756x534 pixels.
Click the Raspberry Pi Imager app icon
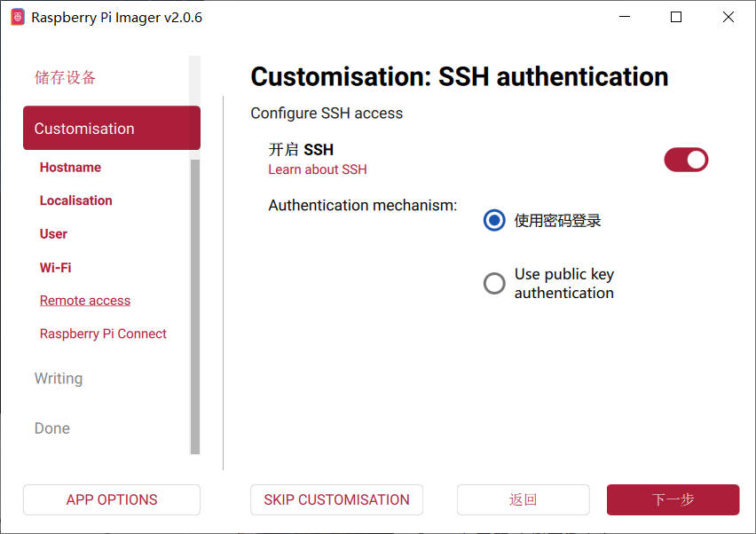pos(18,18)
